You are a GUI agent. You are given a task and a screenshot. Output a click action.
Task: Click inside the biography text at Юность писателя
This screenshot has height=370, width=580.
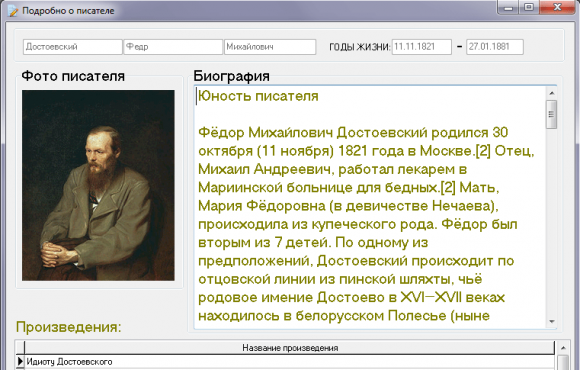click(258, 96)
